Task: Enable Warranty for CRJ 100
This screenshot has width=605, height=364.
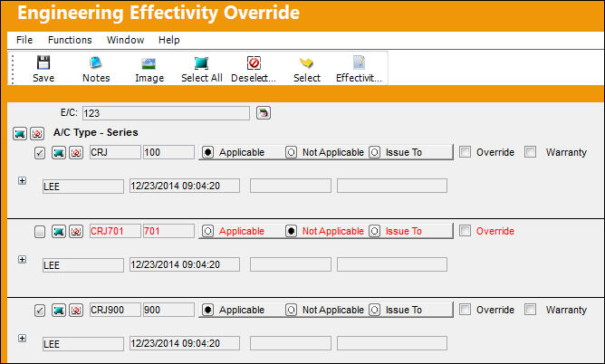Action: point(530,152)
